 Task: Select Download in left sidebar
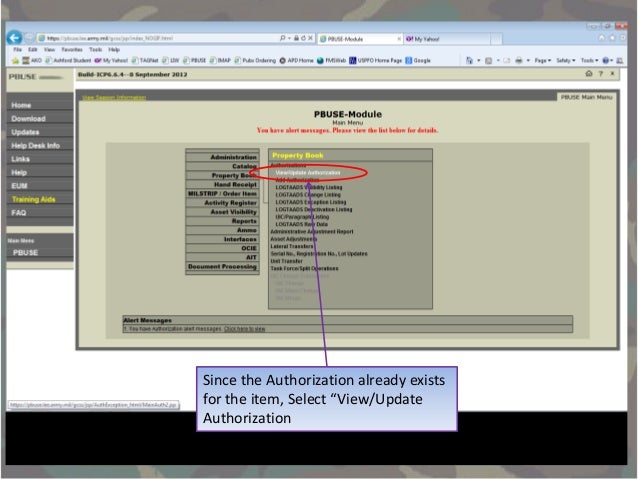coord(28,118)
